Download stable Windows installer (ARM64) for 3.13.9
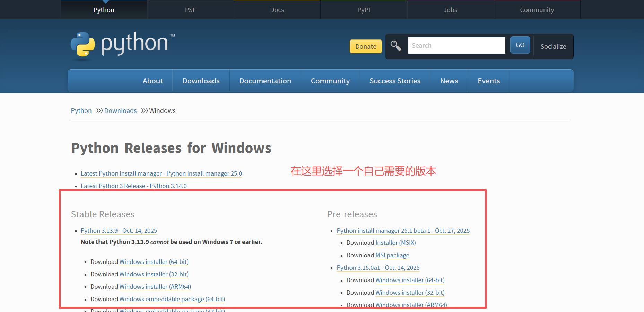This screenshot has height=312, width=644. 155,287
